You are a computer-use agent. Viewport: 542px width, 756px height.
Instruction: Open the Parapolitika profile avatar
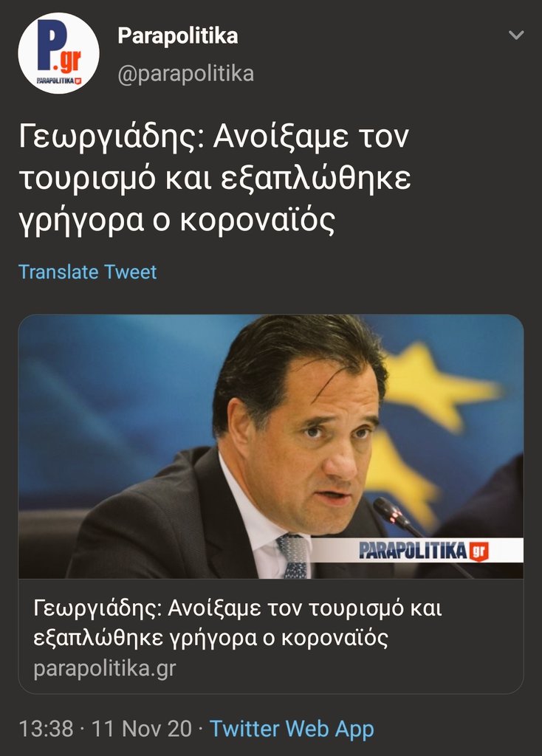click(59, 53)
